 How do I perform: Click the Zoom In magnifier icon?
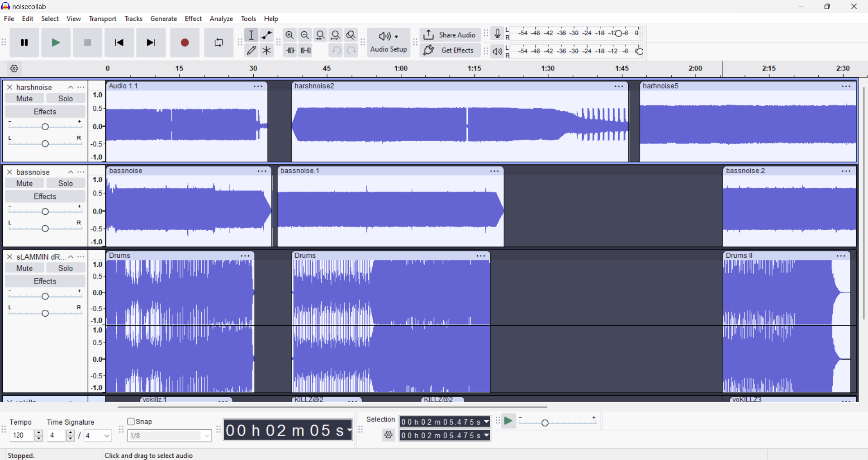[x=290, y=35]
